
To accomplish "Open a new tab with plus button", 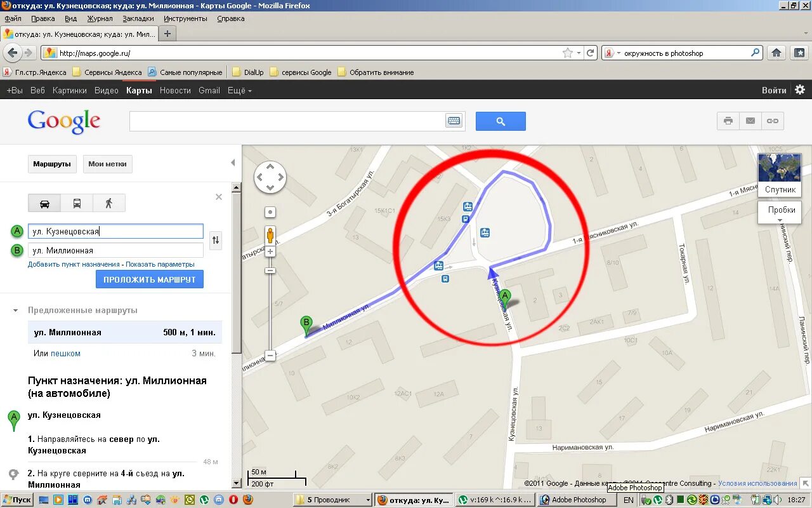I will pos(167,34).
